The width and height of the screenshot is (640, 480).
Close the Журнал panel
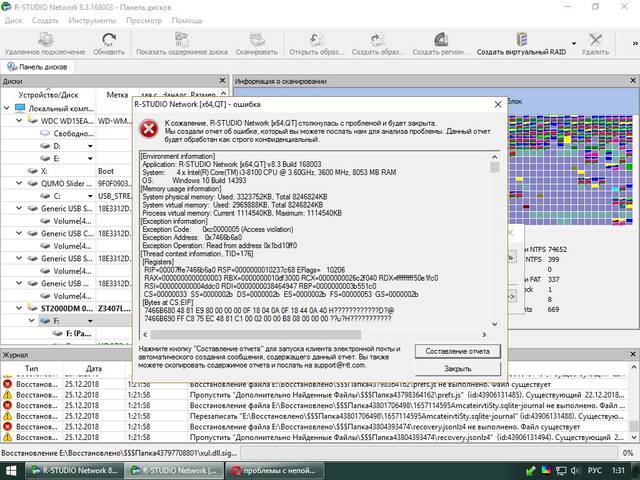click(633, 354)
